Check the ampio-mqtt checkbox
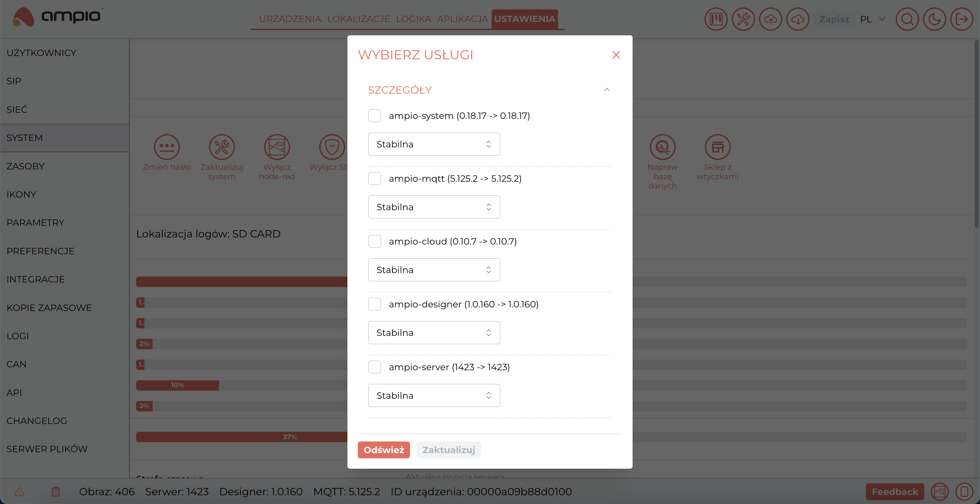 click(374, 178)
